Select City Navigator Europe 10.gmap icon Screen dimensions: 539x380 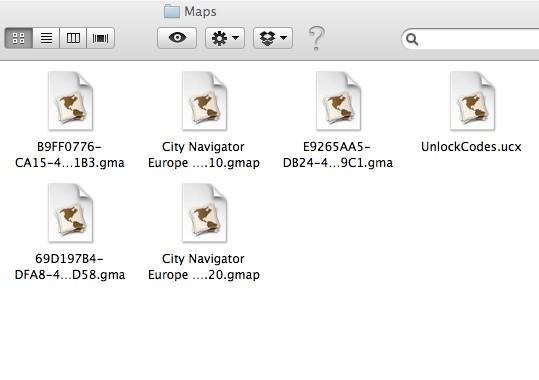204,101
